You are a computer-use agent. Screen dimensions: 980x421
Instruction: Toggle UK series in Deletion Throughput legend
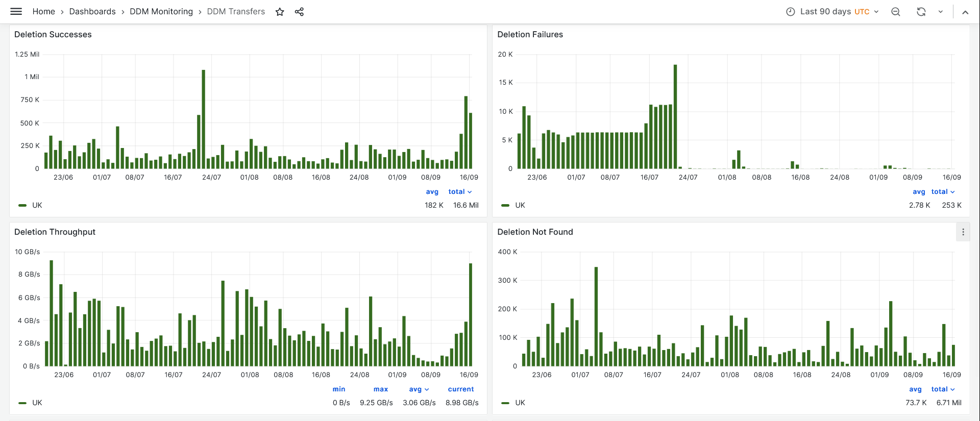[37, 403]
